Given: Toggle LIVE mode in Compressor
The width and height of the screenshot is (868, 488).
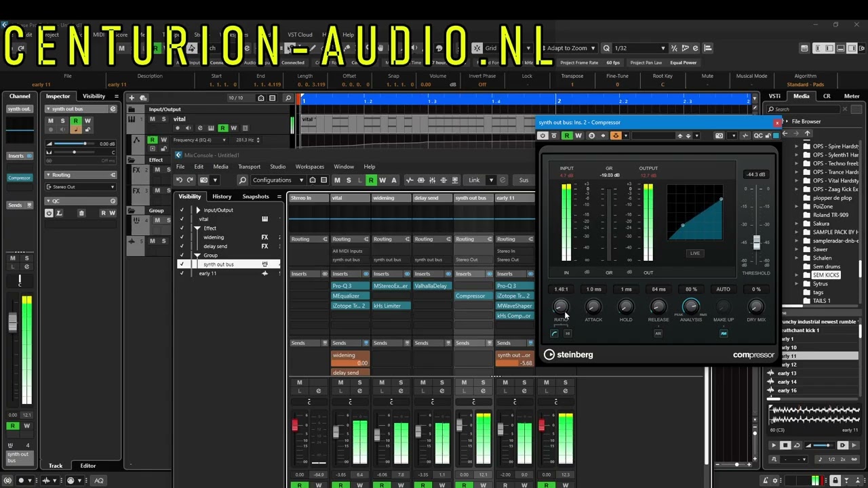Looking at the screenshot, I should (694, 253).
